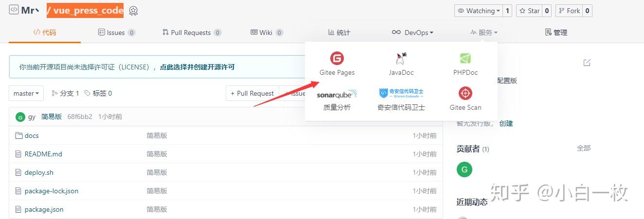Image resolution: width=644 pixels, height=219 pixels.
Task: Click the edit pencil icon beside repository intro
Action: pos(587,63)
